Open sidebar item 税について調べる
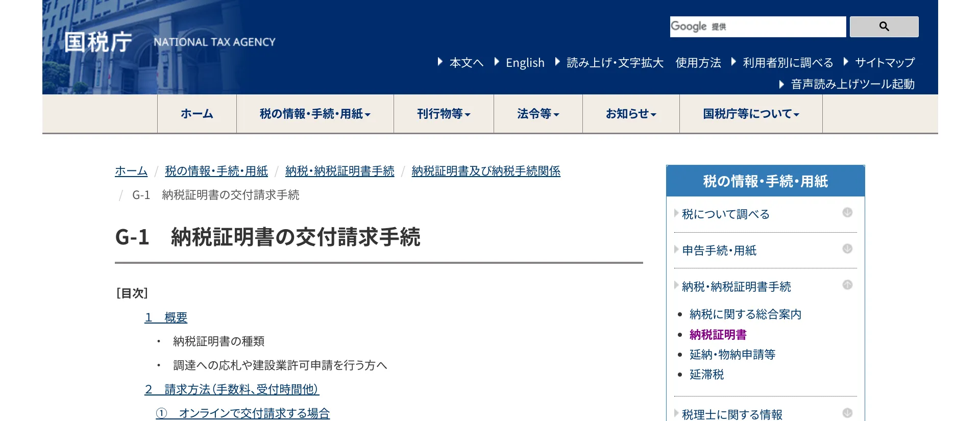This screenshot has width=980, height=421. [725, 214]
